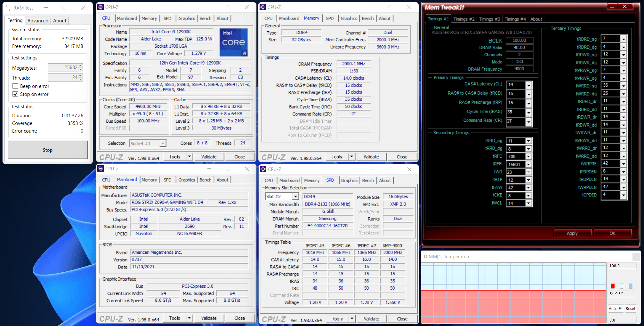Click CPU-Z icon in the Memory window titlebar
This screenshot has height=326, width=644.
click(263, 7)
